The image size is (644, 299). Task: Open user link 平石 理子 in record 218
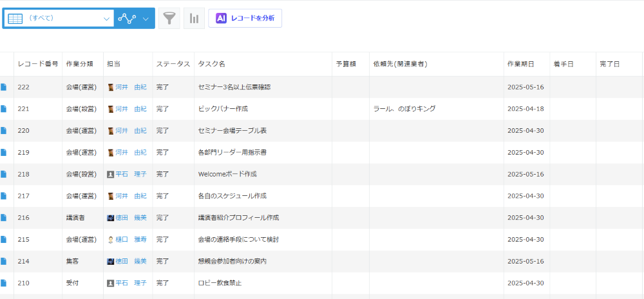[x=131, y=174]
